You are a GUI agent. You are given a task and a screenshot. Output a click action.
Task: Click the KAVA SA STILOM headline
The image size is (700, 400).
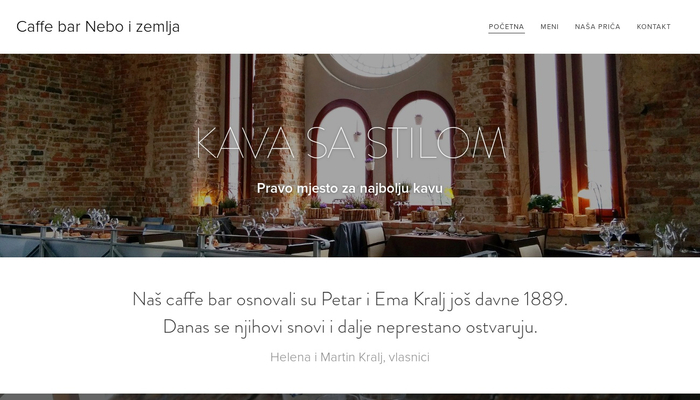350,143
